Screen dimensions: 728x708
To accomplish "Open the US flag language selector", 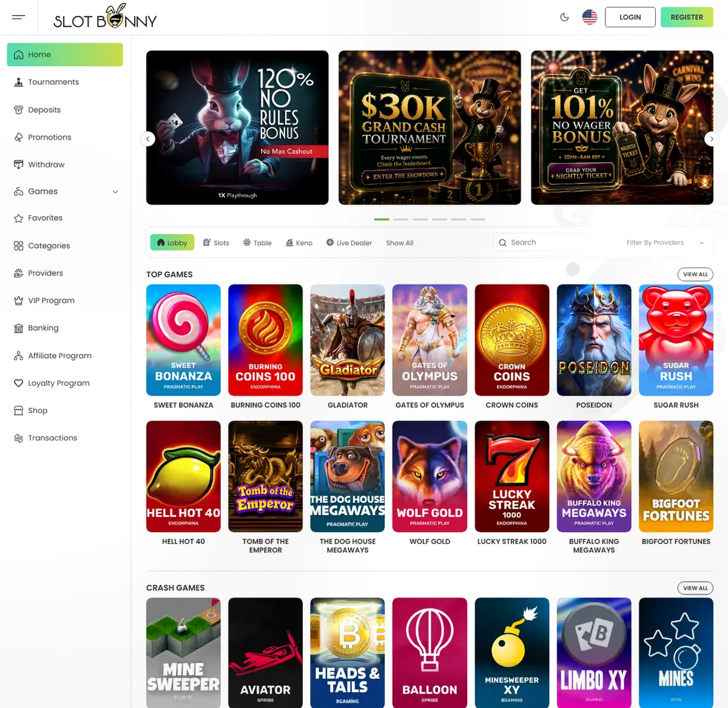I will [x=590, y=17].
